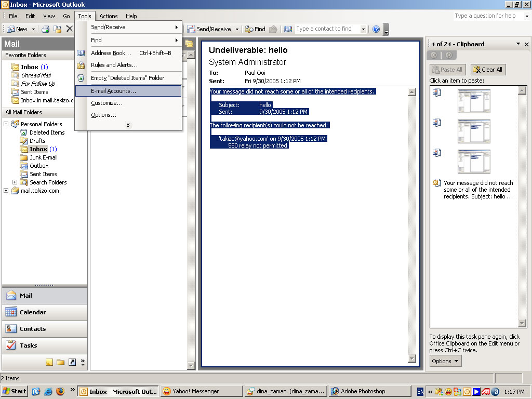
Task: Collapse the Personal Folders tree node
Action: [x=6, y=124]
